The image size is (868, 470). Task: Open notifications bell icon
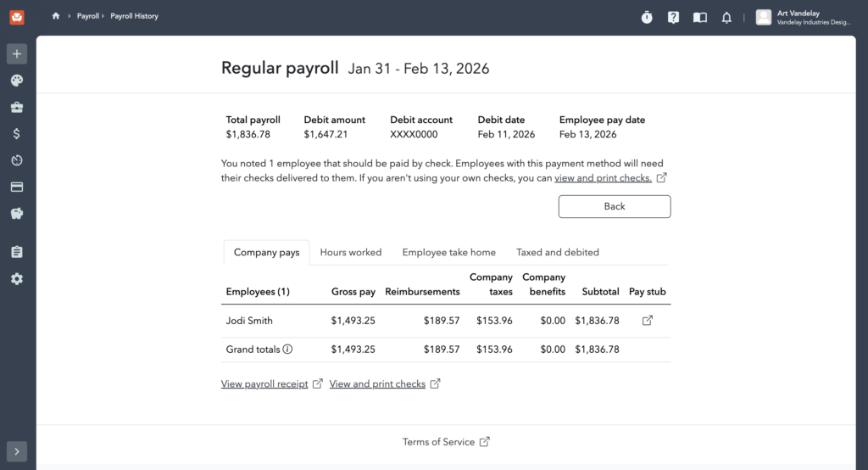(x=726, y=17)
